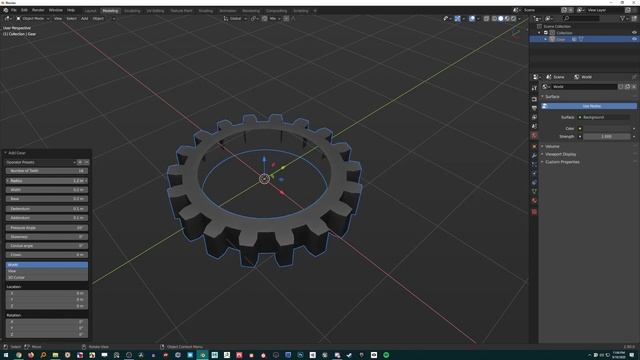Open the Global transform orientation dropdown
The width and height of the screenshot is (640, 360).
(x=236, y=18)
